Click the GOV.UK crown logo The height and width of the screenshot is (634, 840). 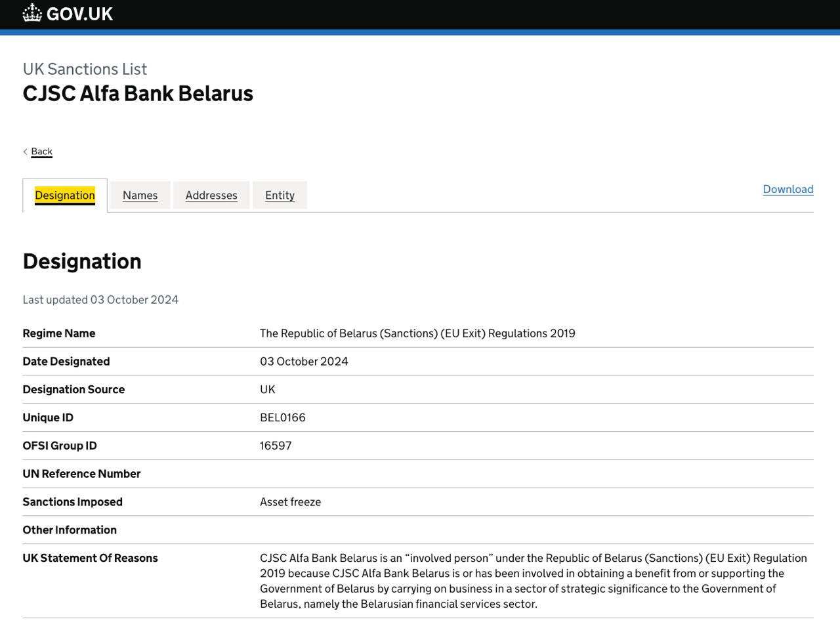coord(32,13)
